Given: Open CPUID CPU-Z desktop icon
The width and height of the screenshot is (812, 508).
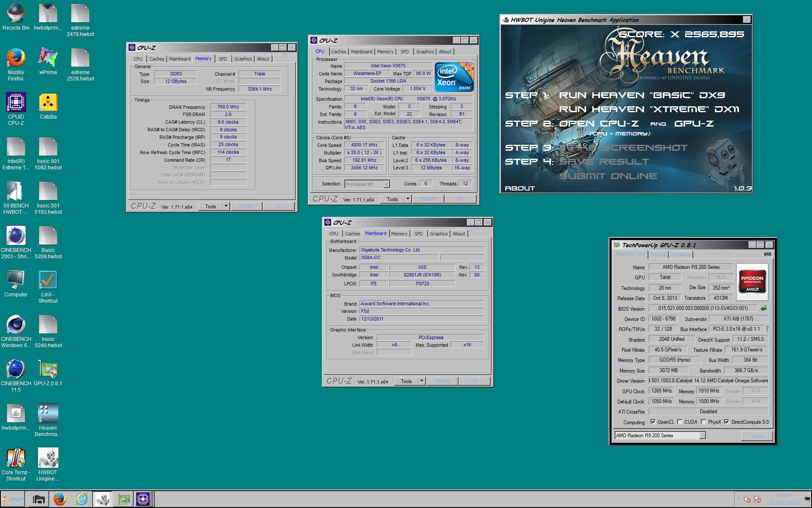Looking at the screenshot, I should (x=16, y=108).
